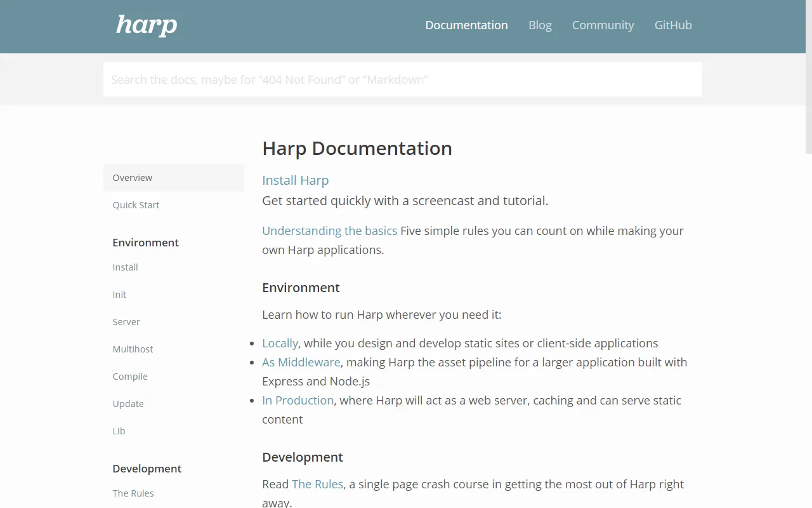The height and width of the screenshot is (508, 812).
Task: Click the Development heading in main content
Action: [303, 457]
